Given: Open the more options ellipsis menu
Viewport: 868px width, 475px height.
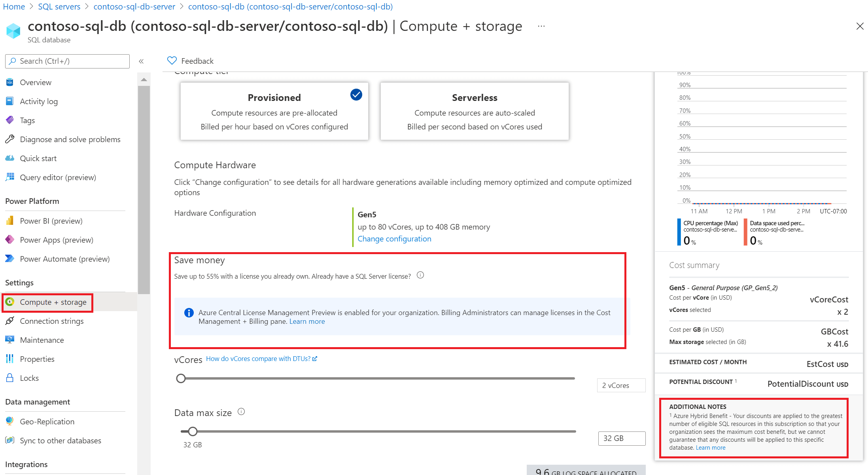Looking at the screenshot, I should click(x=541, y=26).
